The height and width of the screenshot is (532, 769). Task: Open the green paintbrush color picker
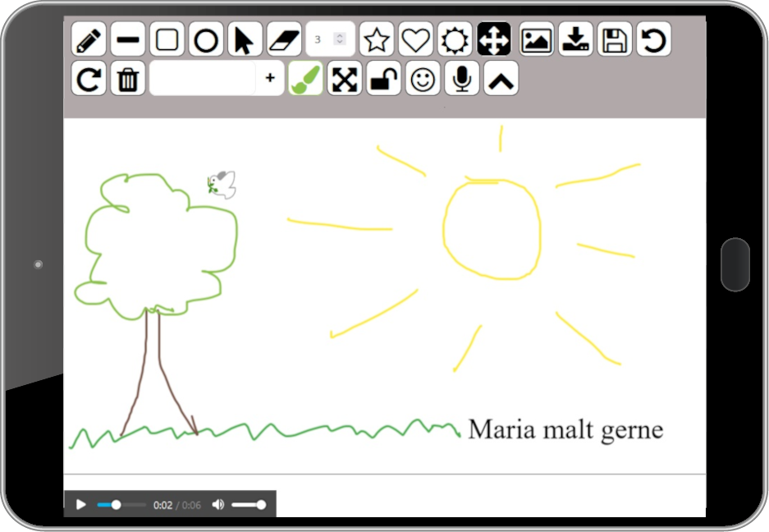305,79
